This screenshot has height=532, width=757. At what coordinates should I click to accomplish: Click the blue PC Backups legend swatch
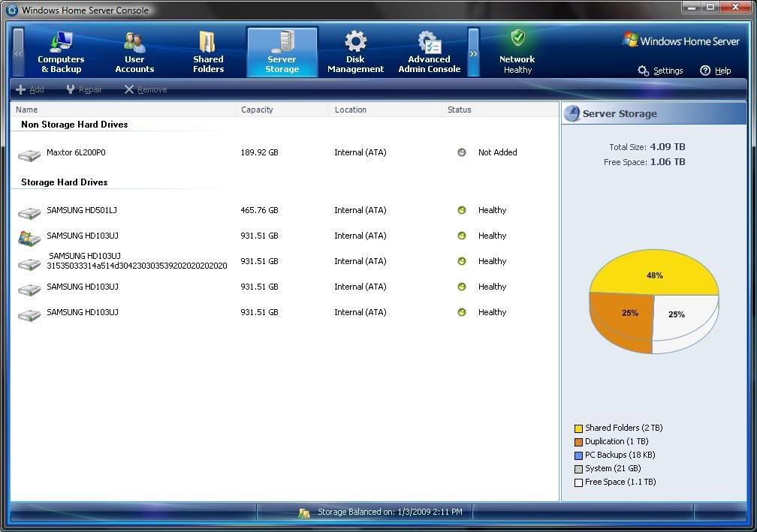pos(578,455)
